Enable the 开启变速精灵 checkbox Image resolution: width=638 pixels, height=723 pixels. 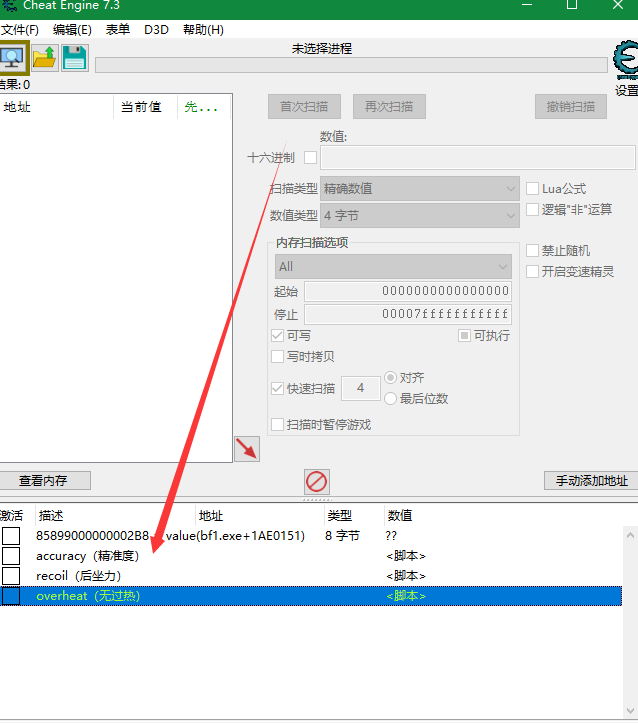click(x=532, y=271)
